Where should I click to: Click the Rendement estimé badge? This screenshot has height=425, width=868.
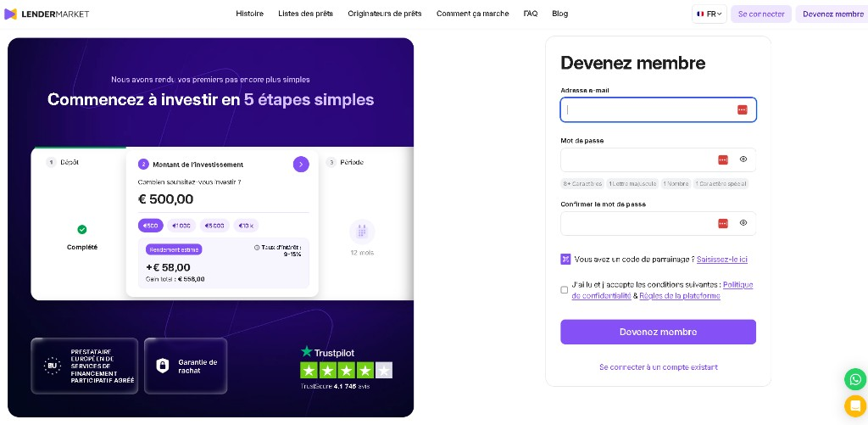point(174,249)
